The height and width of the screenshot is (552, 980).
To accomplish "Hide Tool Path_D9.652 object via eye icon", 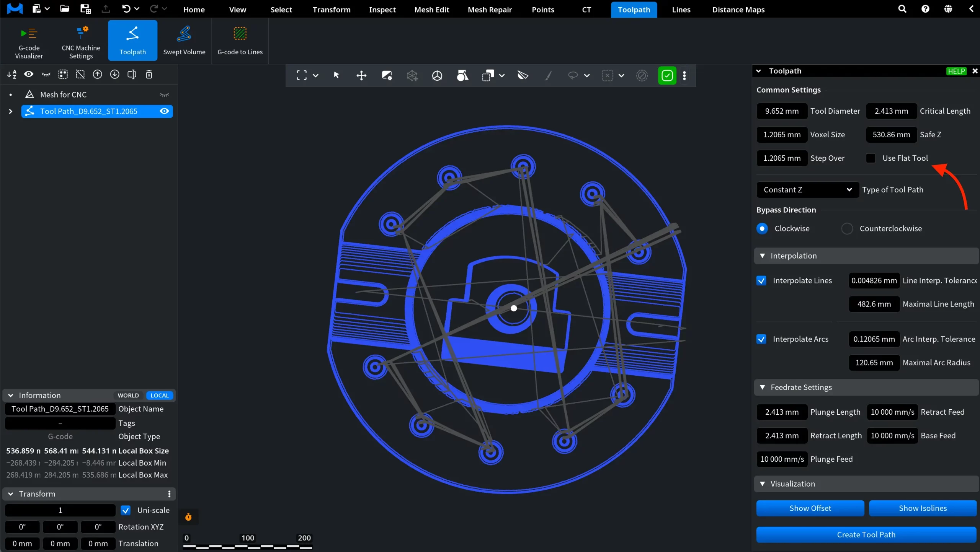I will click(x=164, y=111).
